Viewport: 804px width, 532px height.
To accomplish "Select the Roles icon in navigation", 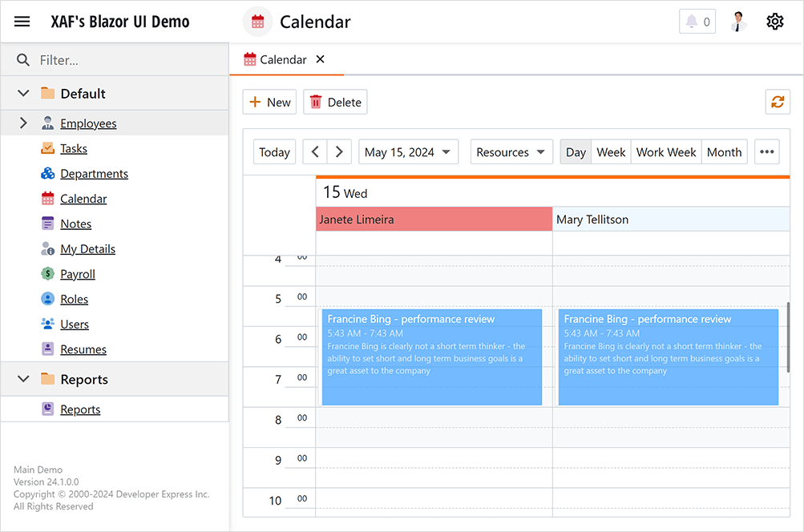I will (46, 298).
